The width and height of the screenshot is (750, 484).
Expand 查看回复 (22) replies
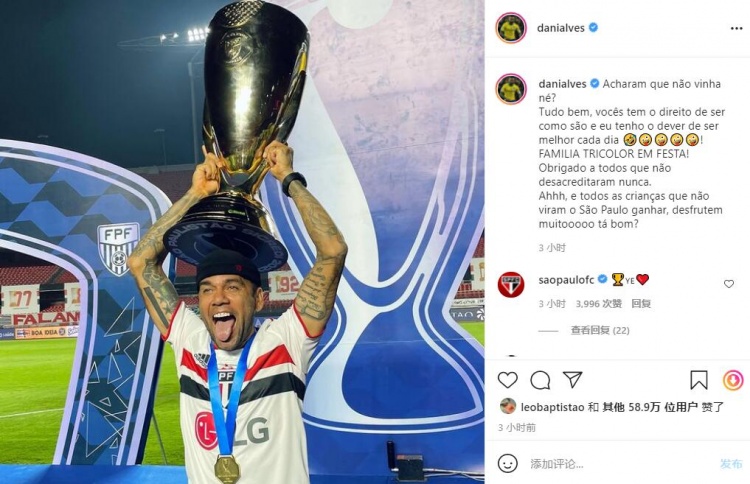pos(600,330)
